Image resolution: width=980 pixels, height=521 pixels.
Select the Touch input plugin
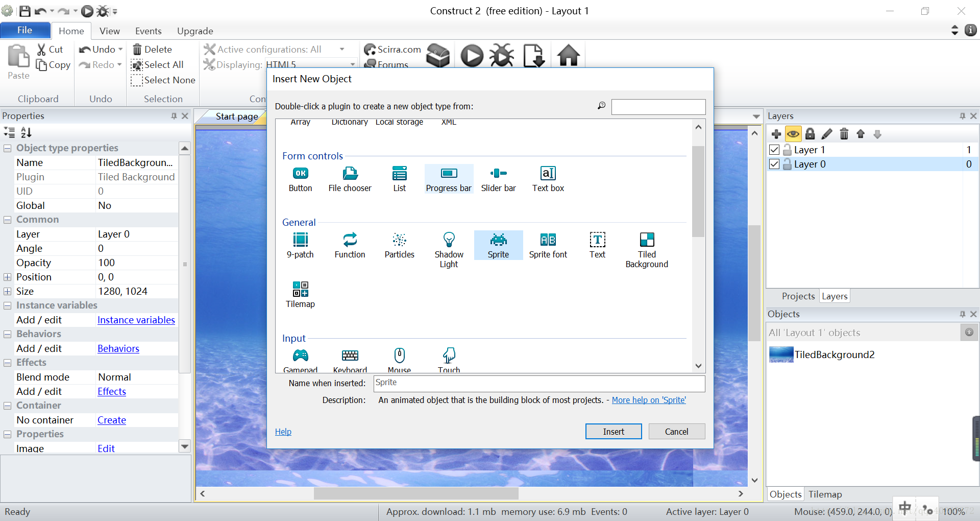pos(449,361)
